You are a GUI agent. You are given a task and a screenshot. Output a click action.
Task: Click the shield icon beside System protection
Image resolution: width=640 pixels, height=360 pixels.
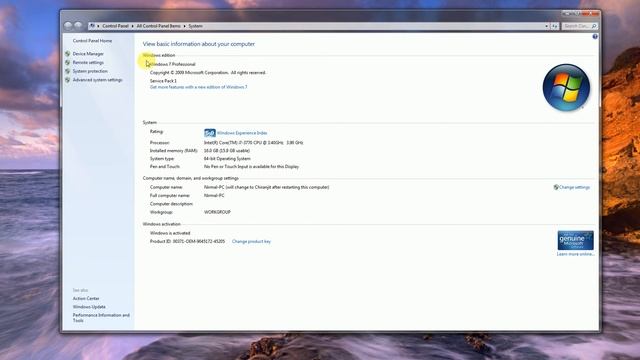[x=68, y=71]
